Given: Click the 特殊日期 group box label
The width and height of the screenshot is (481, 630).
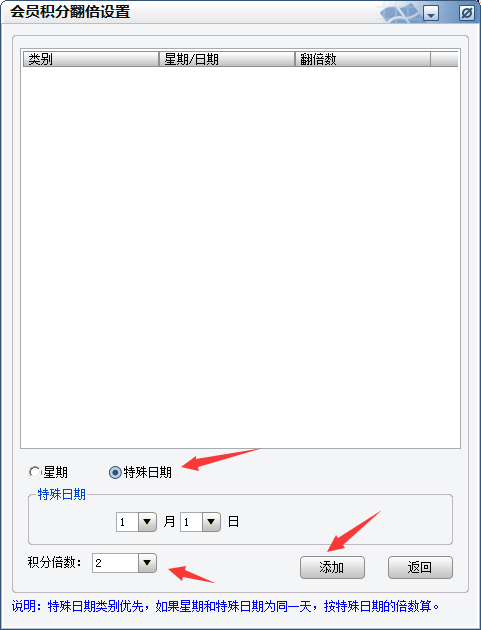Looking at the screenshot, I should tap(61, 494).
